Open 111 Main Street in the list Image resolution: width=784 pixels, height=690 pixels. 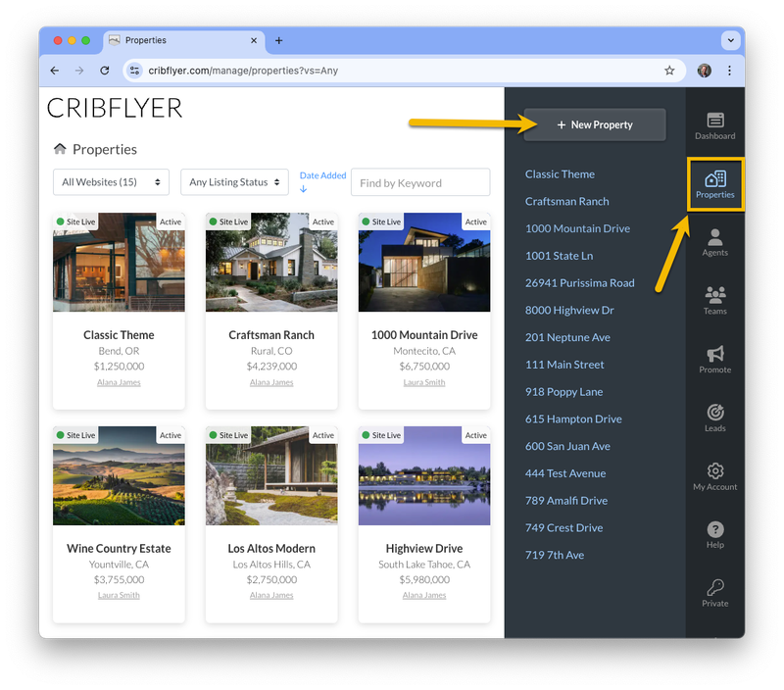pos(564,365)
